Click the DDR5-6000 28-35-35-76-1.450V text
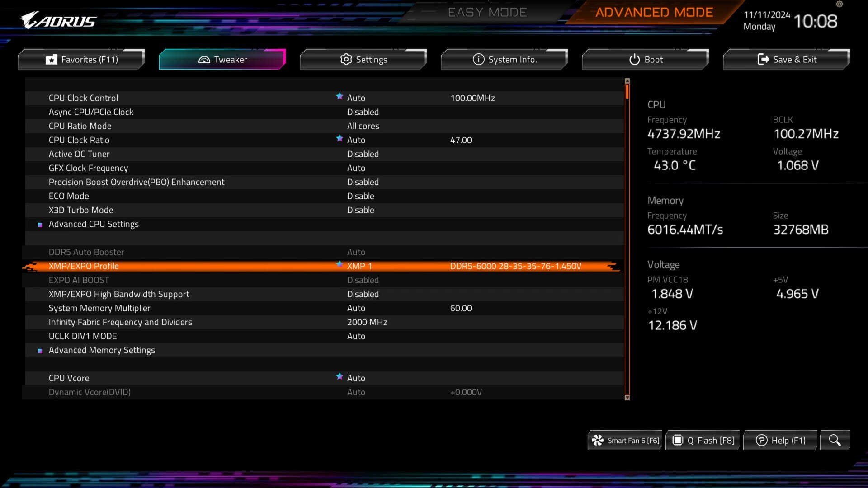868x488 pixels. pos(515,266)
